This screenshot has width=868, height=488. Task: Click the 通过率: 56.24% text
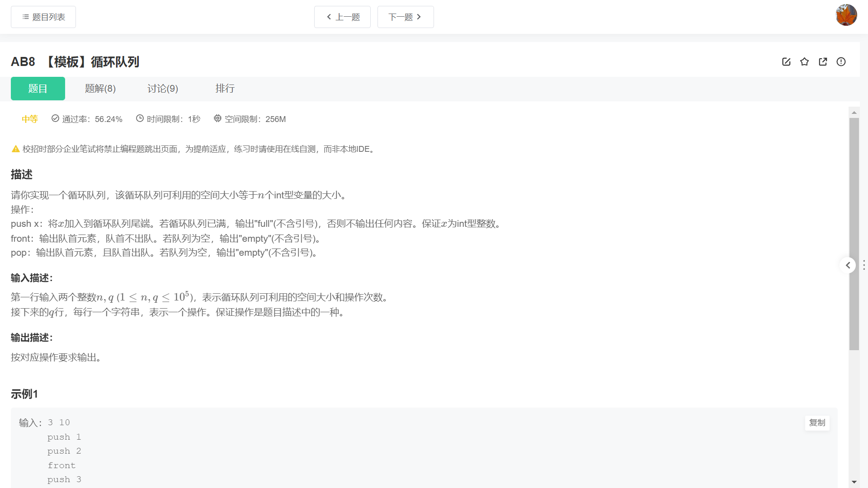[92, 119]
